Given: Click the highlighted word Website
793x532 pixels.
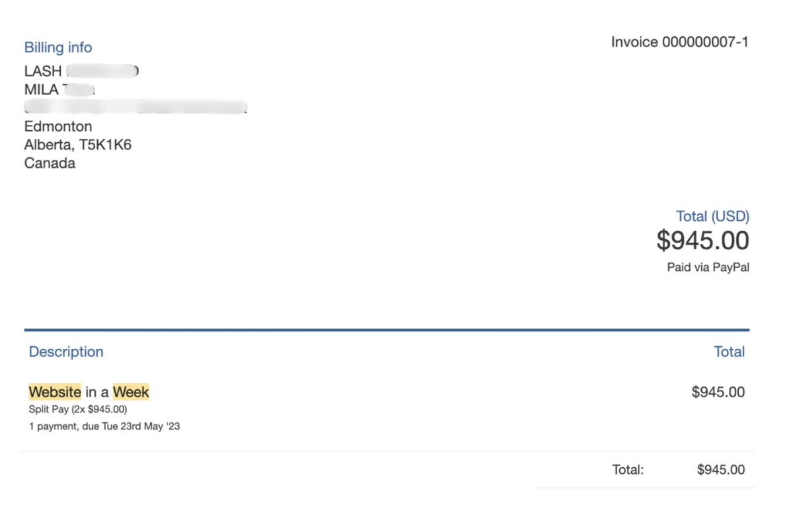Looking at the screenshot, I should [x=55, y=392].
